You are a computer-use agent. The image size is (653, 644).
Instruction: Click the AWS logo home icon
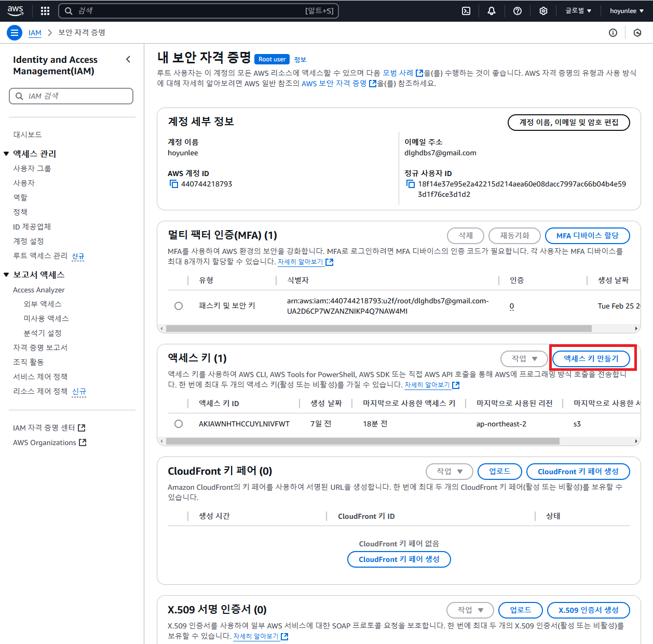coord(16,10)
